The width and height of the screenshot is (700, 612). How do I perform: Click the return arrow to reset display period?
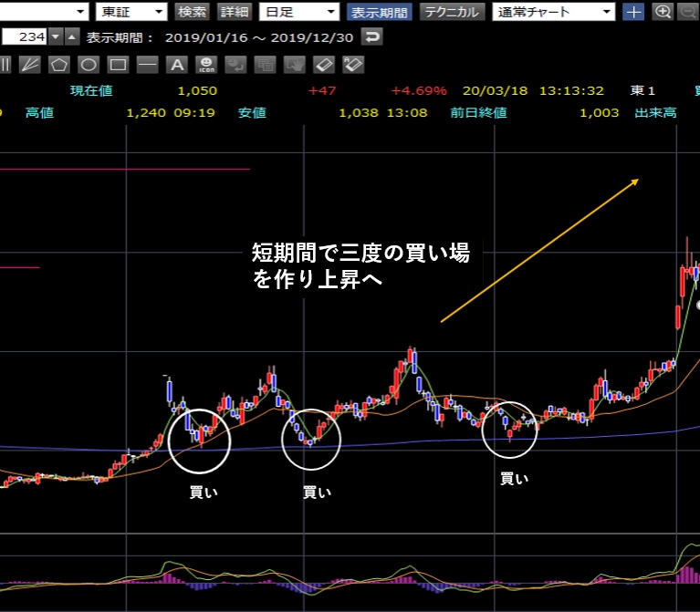tap(371, 36)
